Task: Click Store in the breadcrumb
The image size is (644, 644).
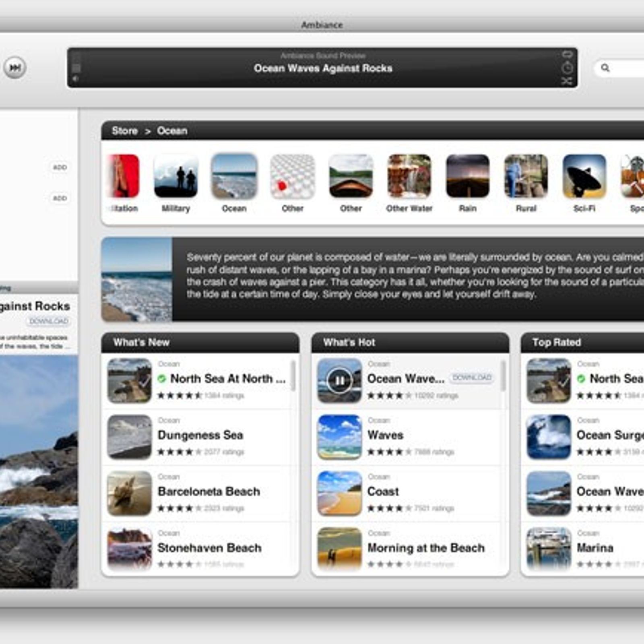Action: [125, 131]
